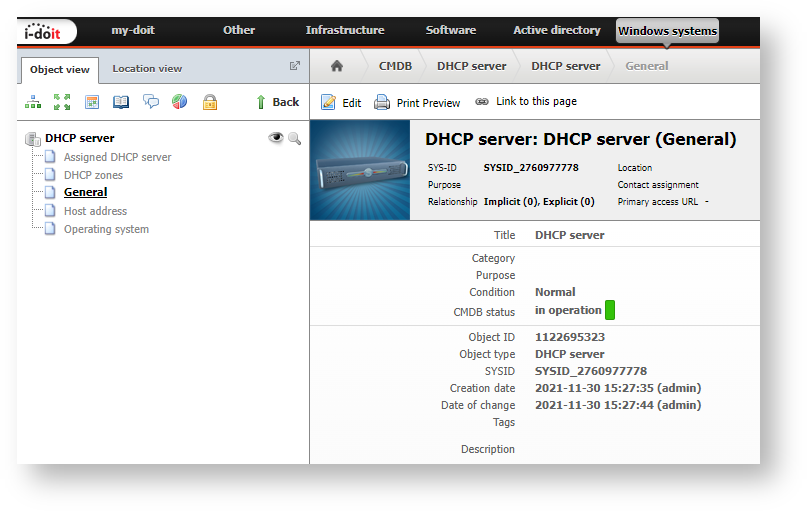Click Creation date value 15:27:35

[618, 388]
